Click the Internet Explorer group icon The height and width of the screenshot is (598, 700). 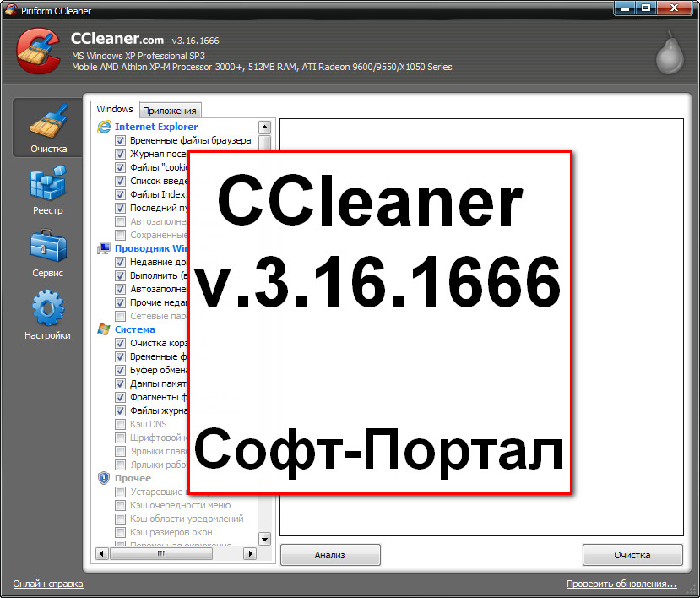[x=104, y=127]
